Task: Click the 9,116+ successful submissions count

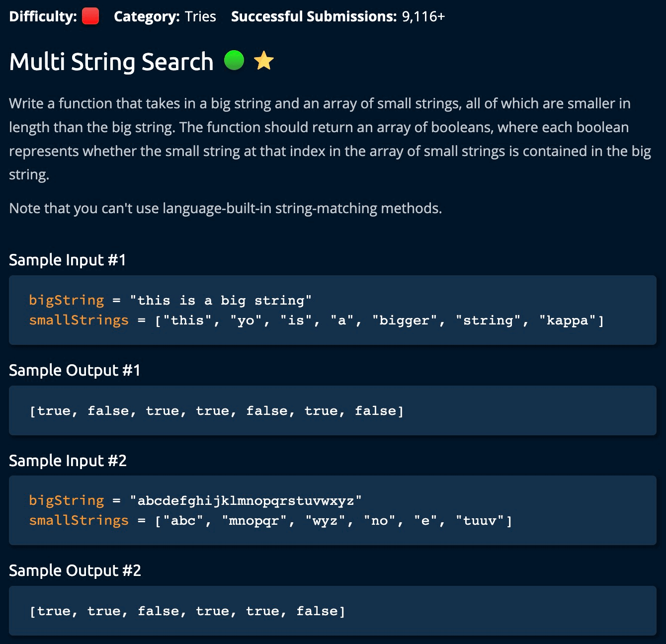Action: (423, 16)
